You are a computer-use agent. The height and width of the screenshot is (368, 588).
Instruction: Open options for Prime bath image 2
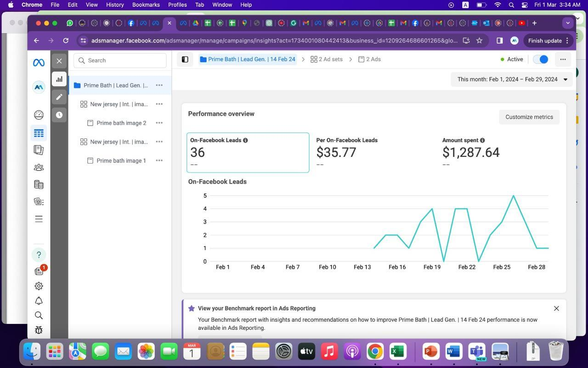pyautogui.click(x=159, y=123)
